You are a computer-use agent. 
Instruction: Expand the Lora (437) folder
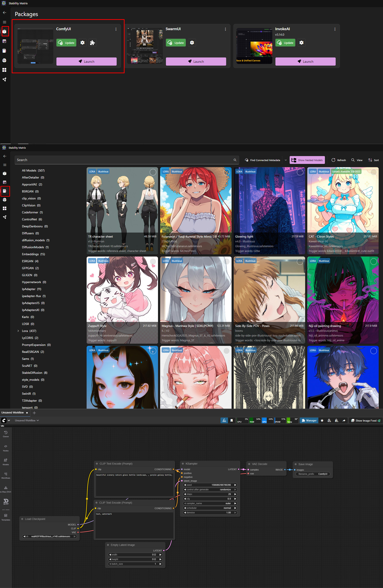pos(18,331)
